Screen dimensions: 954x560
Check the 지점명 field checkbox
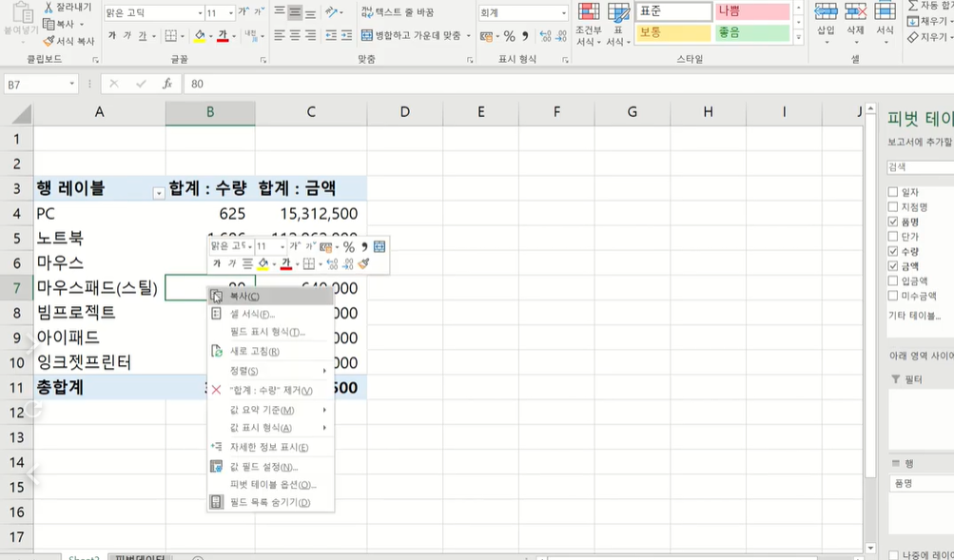892,206
